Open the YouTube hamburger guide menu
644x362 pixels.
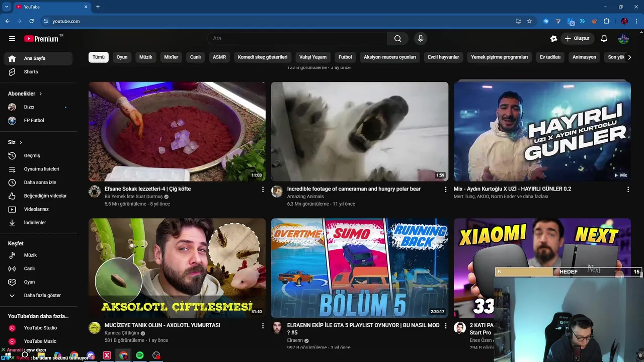tap(12, 39)
